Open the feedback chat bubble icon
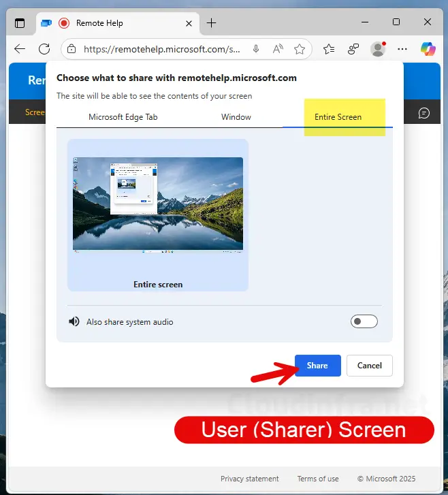The width and height of the screenshot is (448, 495). [423, 113]
